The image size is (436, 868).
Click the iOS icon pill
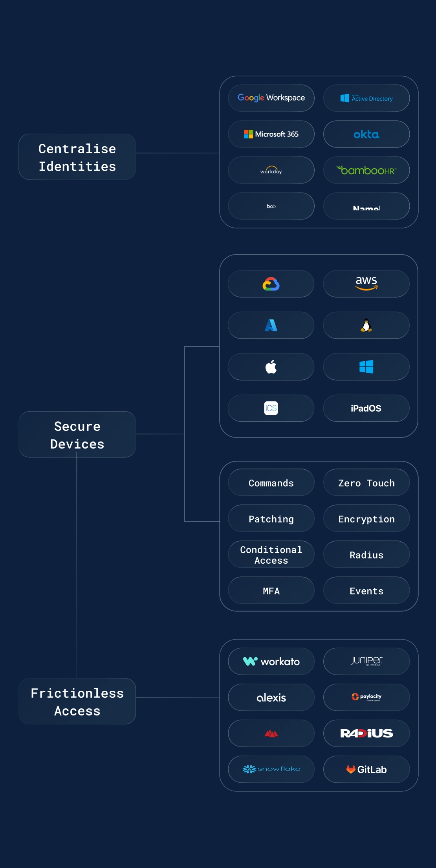tap(271, 408)
